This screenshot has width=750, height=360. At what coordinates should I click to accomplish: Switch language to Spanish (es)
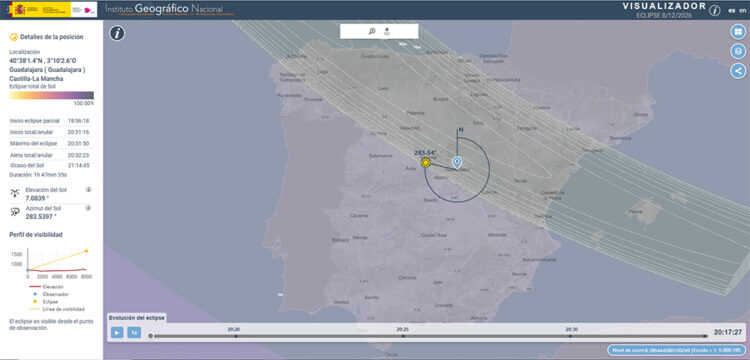[731, 11]
